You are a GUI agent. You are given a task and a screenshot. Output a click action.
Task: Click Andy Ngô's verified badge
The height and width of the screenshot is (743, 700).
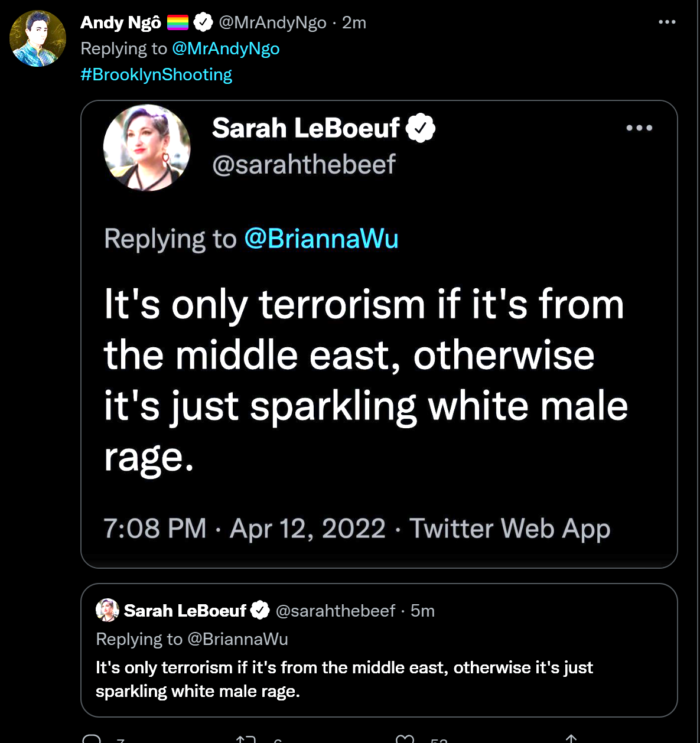(203, 22)
